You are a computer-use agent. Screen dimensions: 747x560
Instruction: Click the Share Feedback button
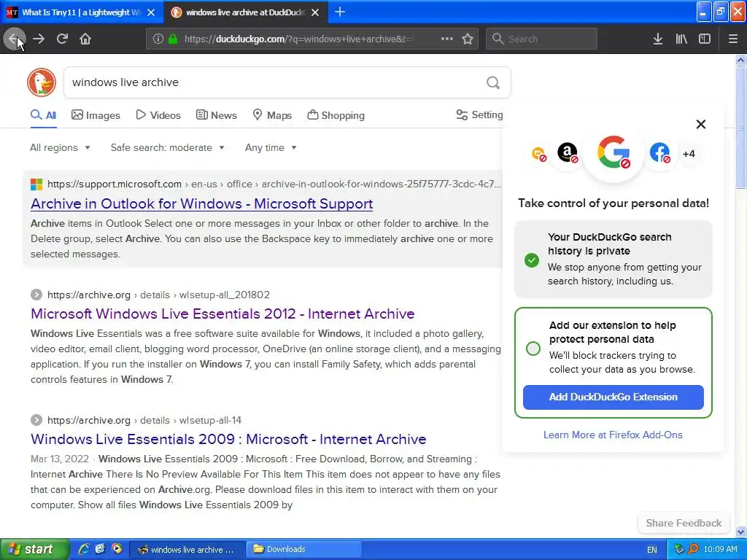pos(683,523)
